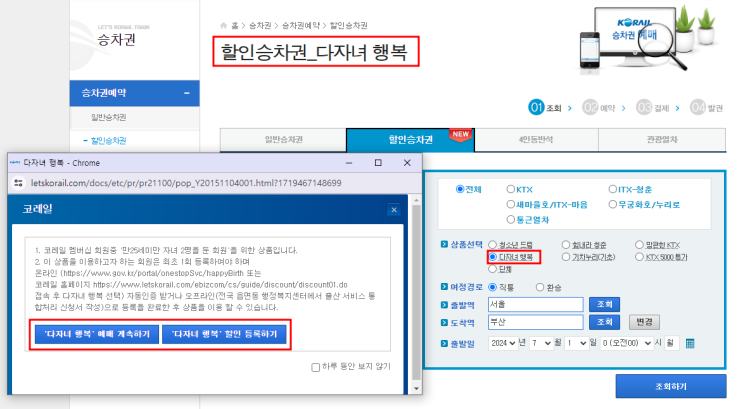
Task: Open 일반승차권 in left sidebar
Action: [x=109, y=117]
